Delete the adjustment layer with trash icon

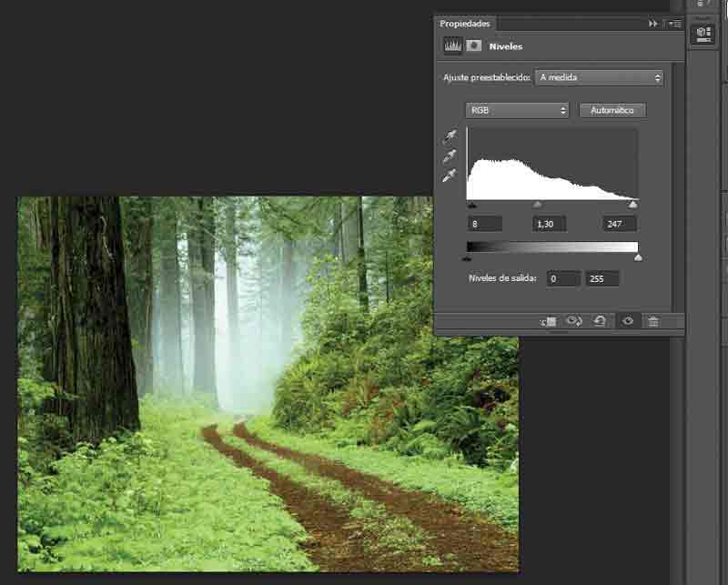(653, 321)
